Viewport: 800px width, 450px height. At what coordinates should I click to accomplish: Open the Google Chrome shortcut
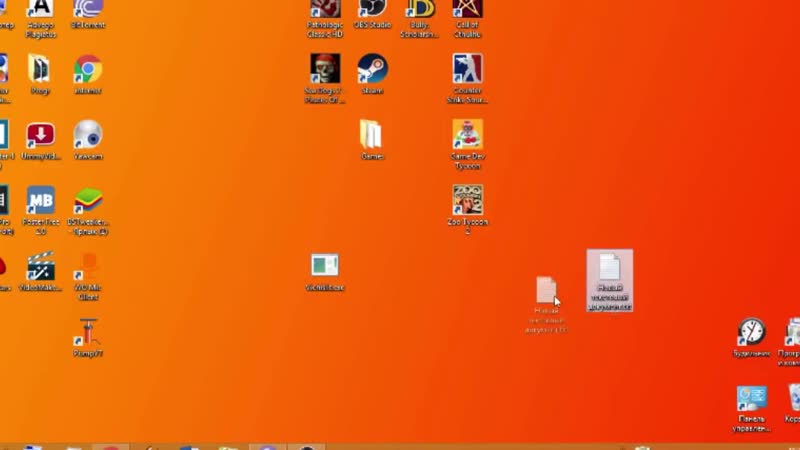coord(88,74)
